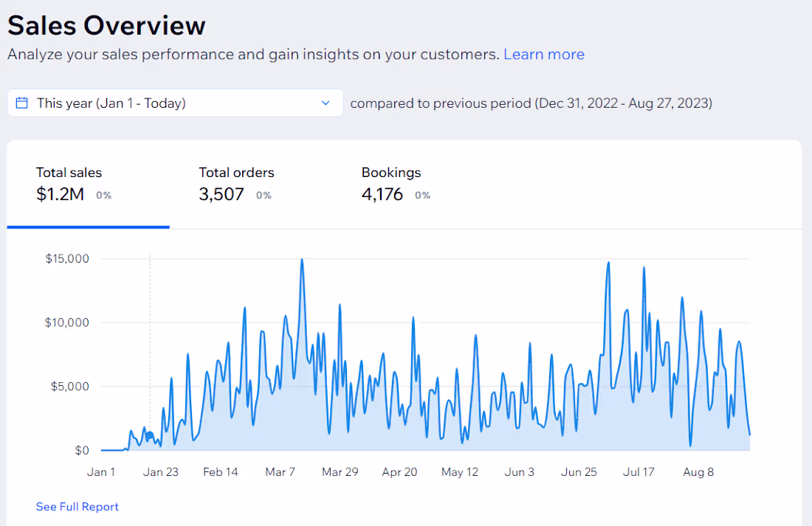Click See Full Report

click(77, 507)
